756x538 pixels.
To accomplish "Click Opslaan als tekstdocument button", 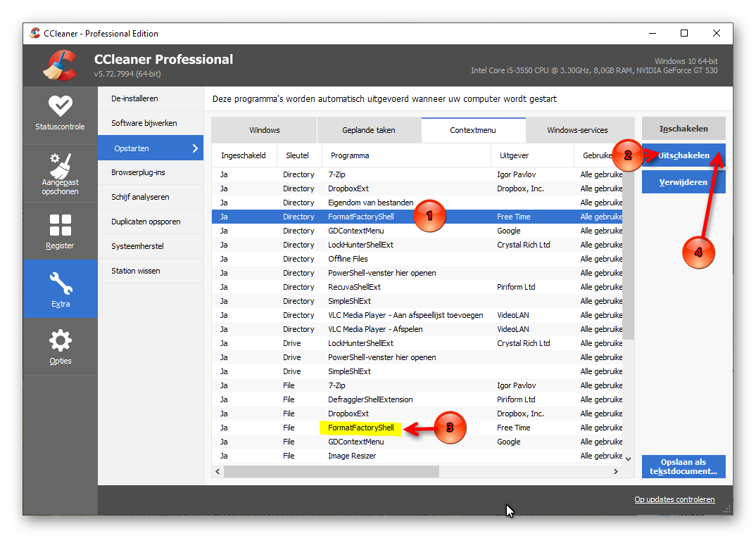I will (683, 467).
